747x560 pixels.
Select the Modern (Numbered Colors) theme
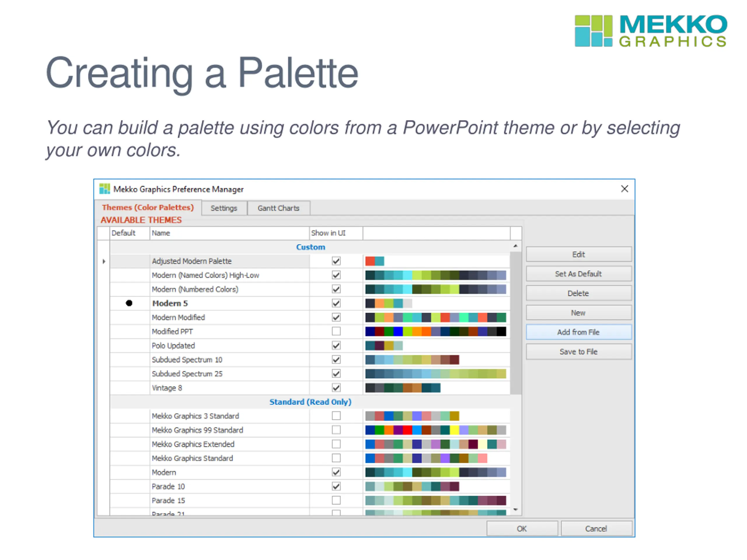pos(195,290)
